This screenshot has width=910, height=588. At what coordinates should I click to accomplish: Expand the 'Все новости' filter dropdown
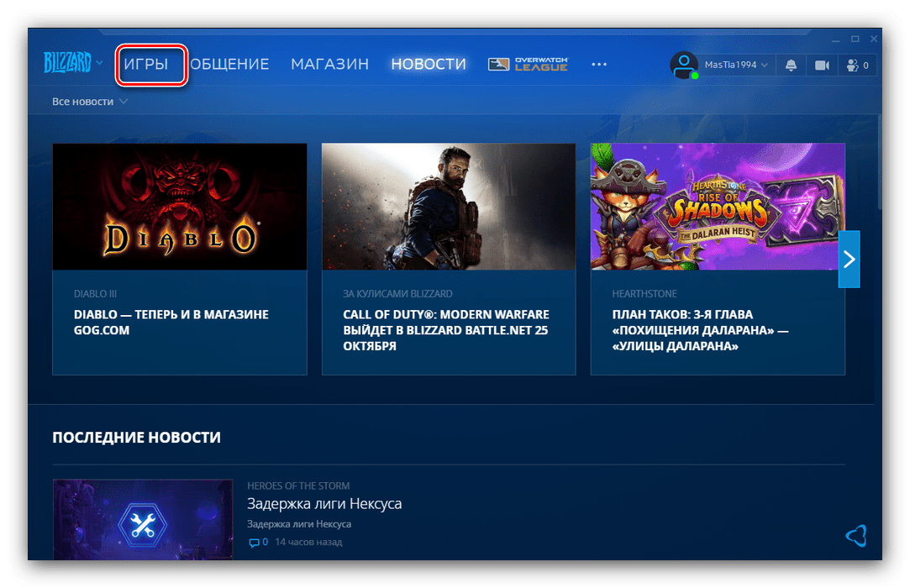tap(90, 102)
